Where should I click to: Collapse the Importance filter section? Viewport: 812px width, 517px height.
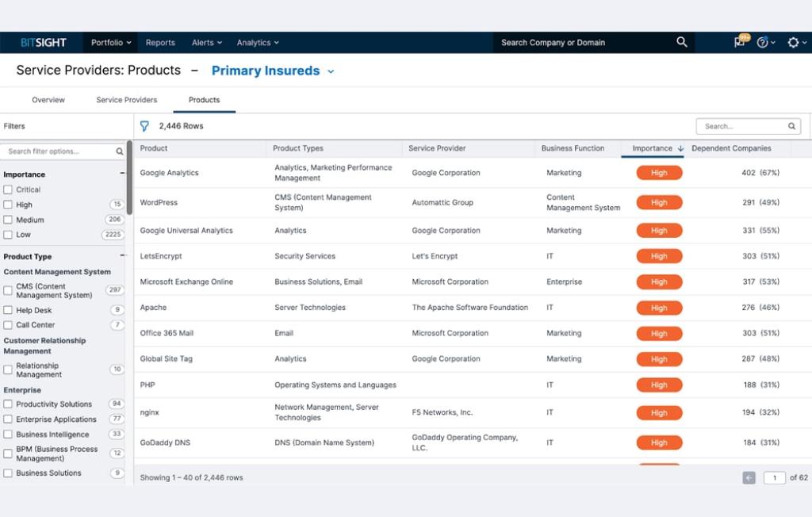click(x=122, y=174)
